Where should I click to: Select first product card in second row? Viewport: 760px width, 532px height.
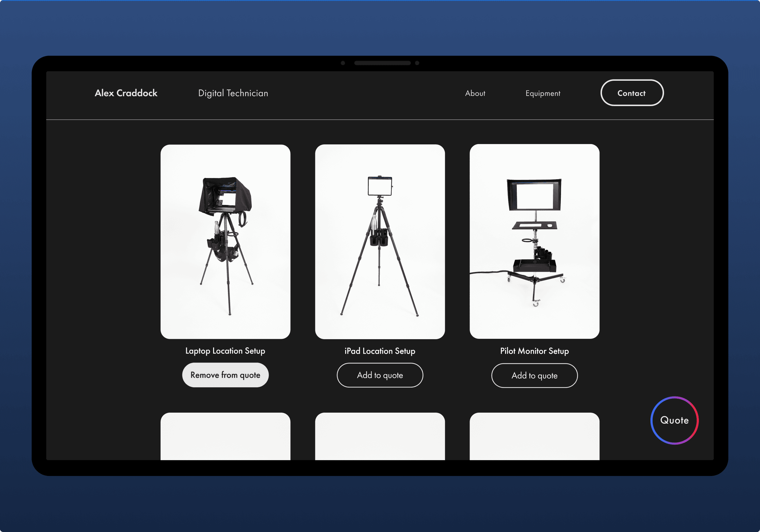pos(225,436)
